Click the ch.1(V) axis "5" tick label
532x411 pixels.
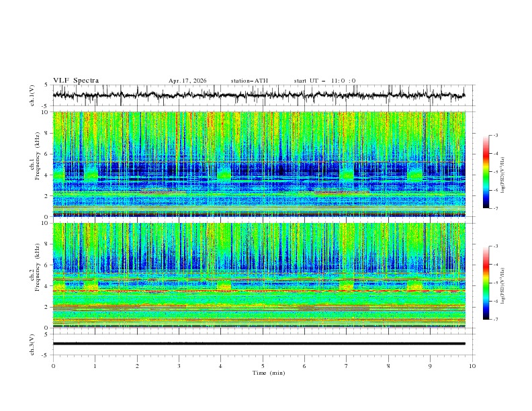46,85
